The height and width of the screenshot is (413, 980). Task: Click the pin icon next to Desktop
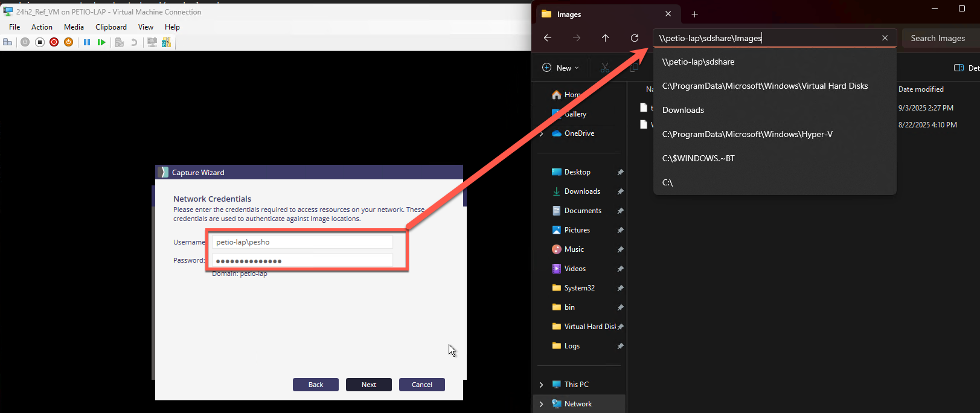point(620,172)
